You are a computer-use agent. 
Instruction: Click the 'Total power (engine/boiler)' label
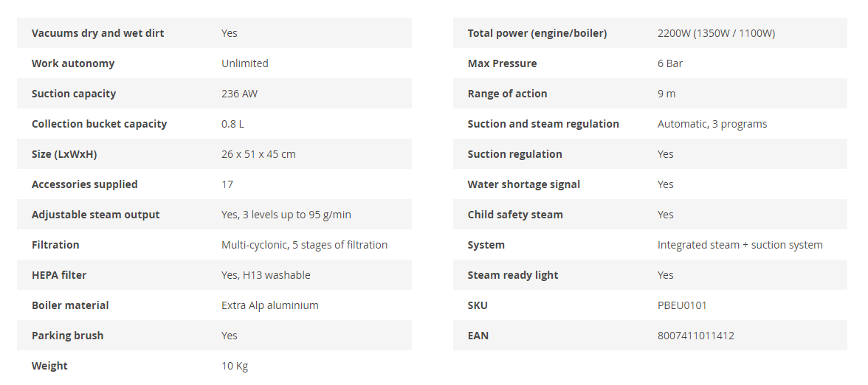tap(537, 33)
